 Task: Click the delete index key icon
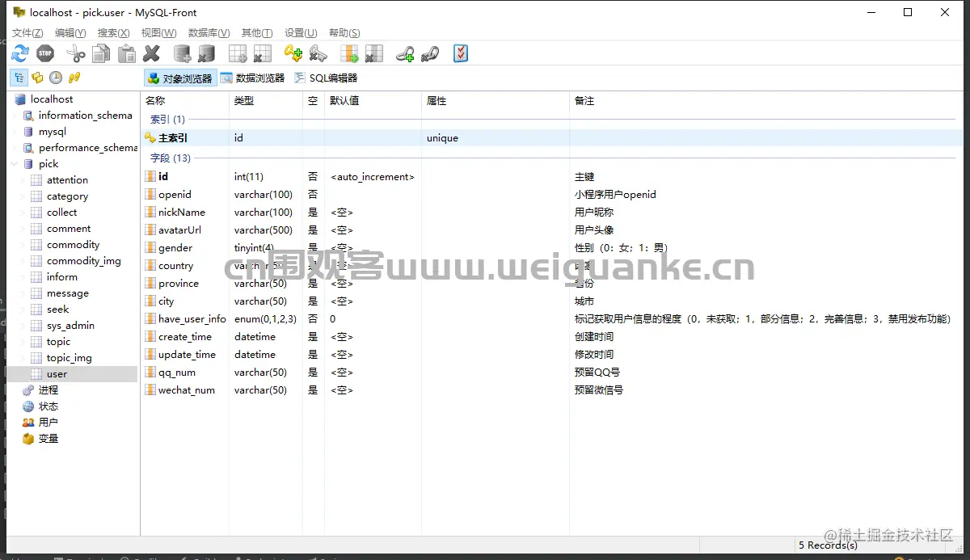318,54
